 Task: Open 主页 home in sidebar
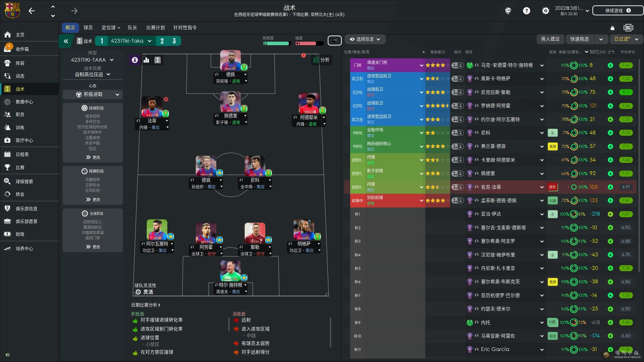coord(30,35)
